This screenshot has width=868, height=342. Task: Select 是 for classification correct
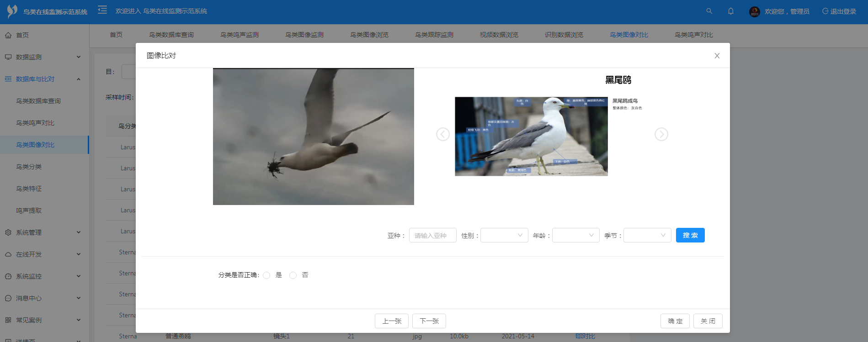266,275
